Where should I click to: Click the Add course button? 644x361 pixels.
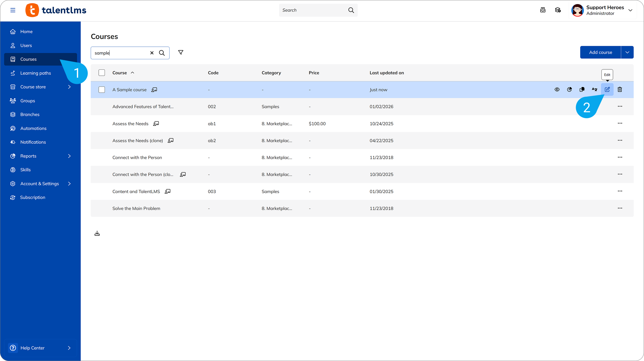(600, 52)
